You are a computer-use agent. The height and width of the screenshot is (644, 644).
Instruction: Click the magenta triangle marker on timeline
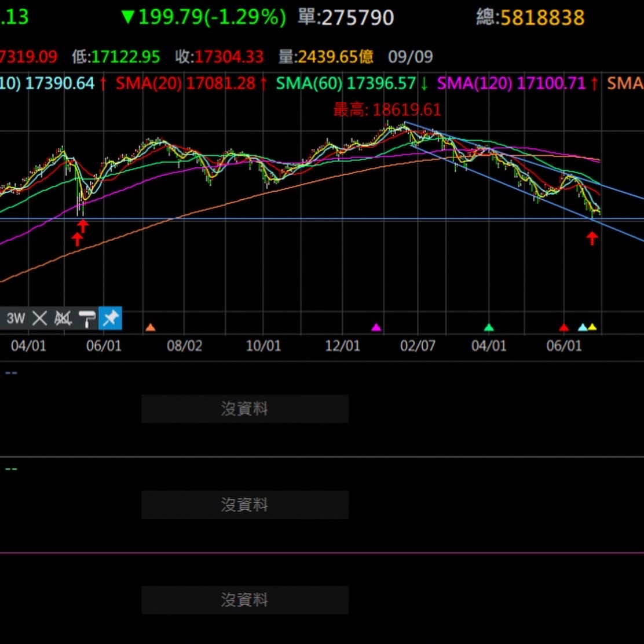point(376,327)
